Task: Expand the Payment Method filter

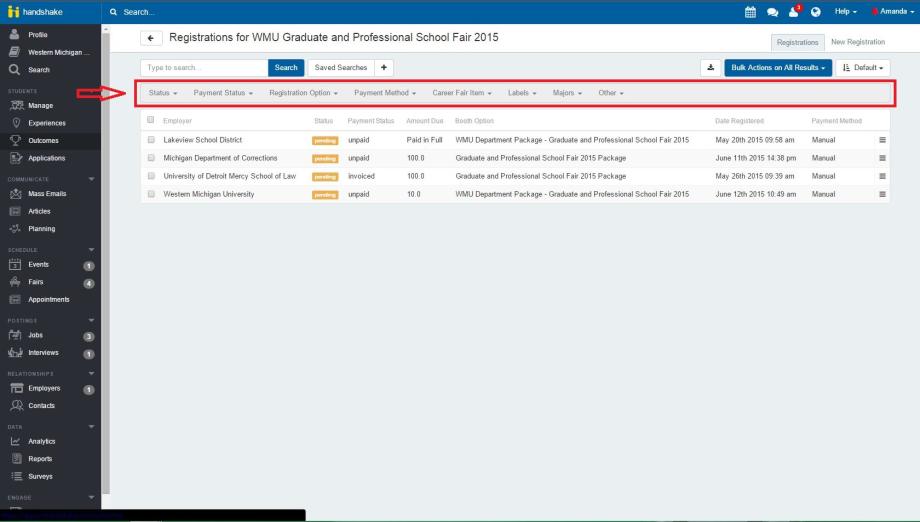Action: 385,93
